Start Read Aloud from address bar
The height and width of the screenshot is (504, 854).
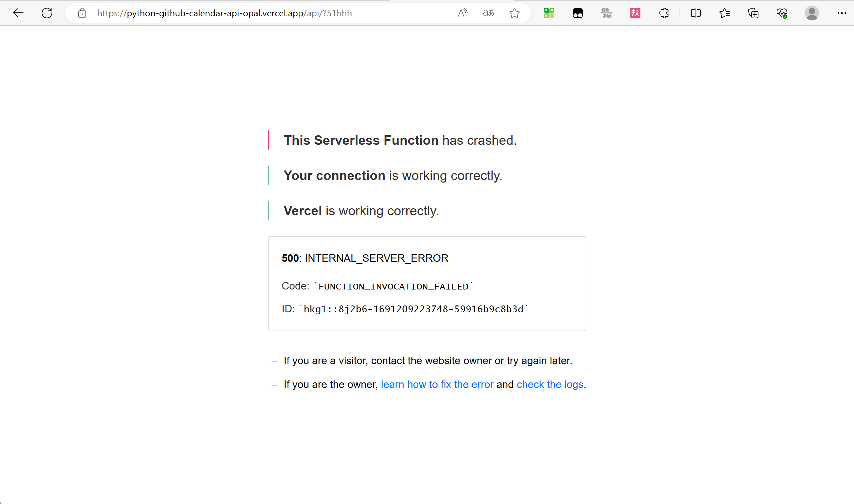click(462, 13)
